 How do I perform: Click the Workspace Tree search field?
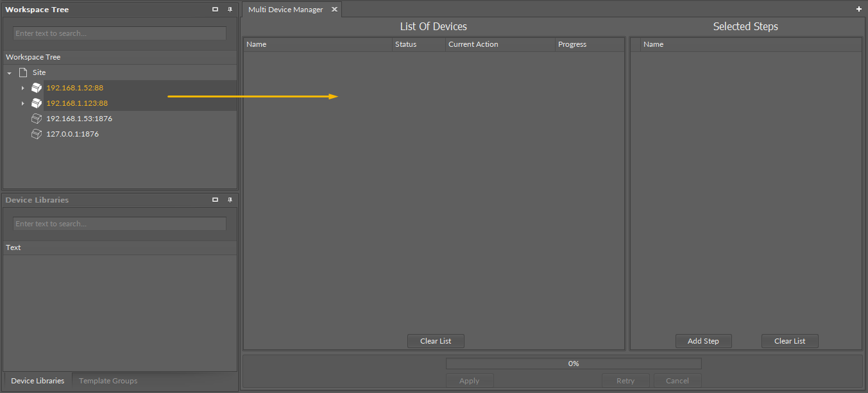[x=119, y=33]
